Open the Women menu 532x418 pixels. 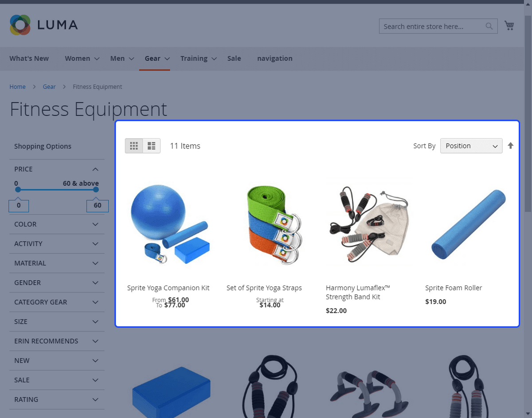pos(82,59)
